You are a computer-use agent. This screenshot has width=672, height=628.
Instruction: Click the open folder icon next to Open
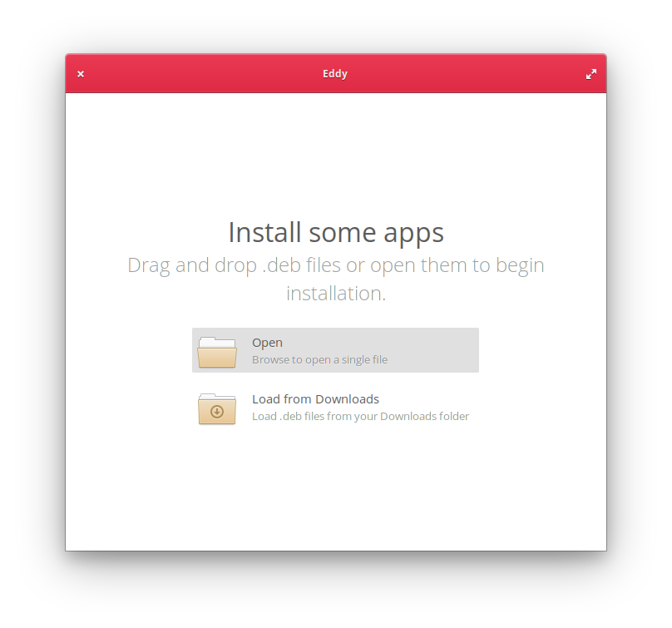click(217, 352)
